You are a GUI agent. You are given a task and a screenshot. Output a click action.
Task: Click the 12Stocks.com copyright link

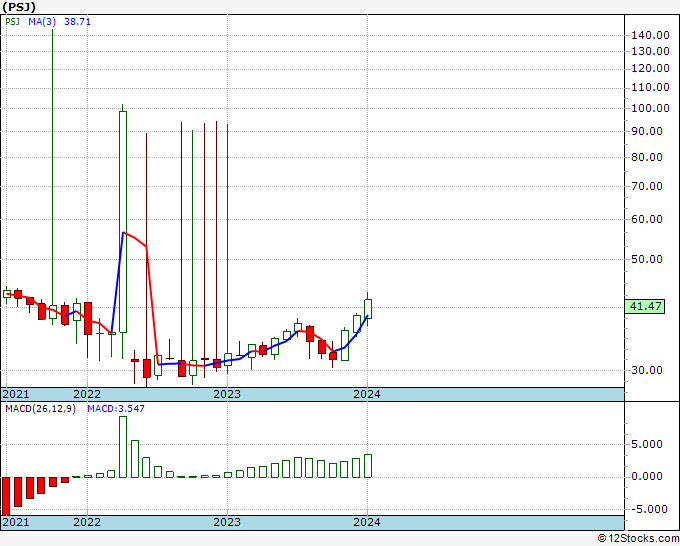tap(639, 539)
